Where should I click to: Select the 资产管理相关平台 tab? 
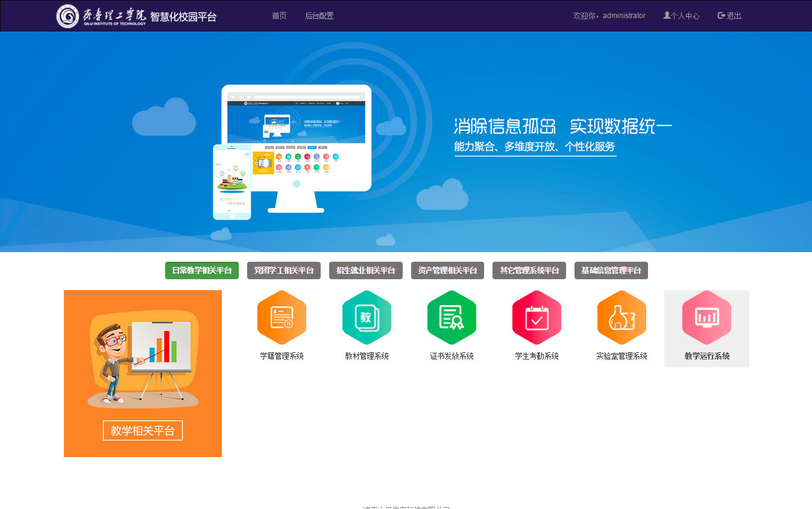tap(447, 271)
